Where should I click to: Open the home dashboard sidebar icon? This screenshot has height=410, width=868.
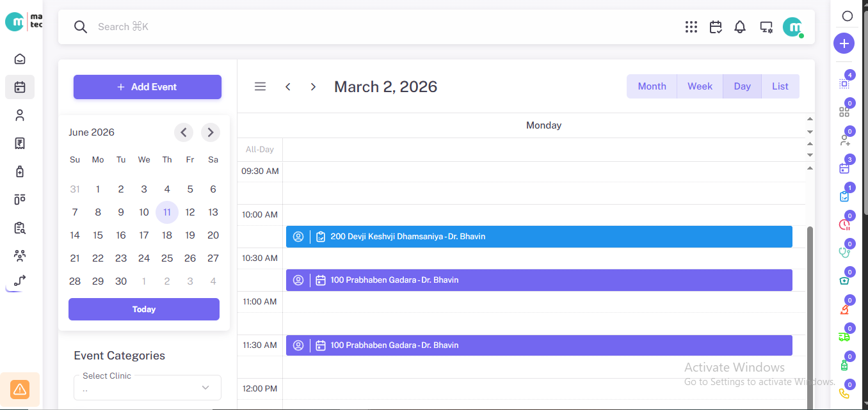pyautogui.click(x=20, y=59)
